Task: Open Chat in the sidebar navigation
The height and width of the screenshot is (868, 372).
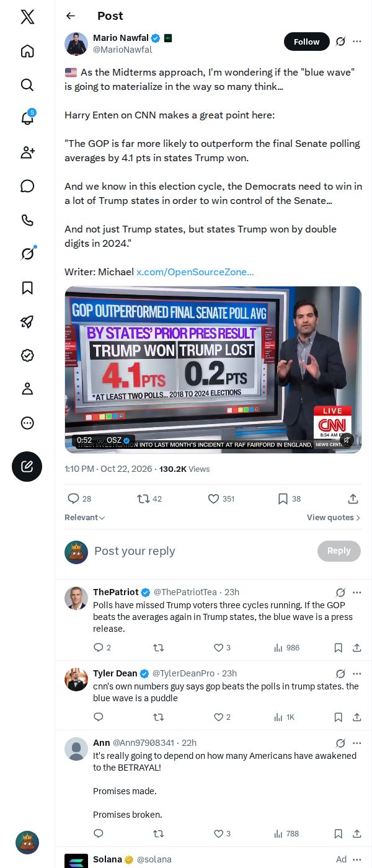Action: coord(27,186)
